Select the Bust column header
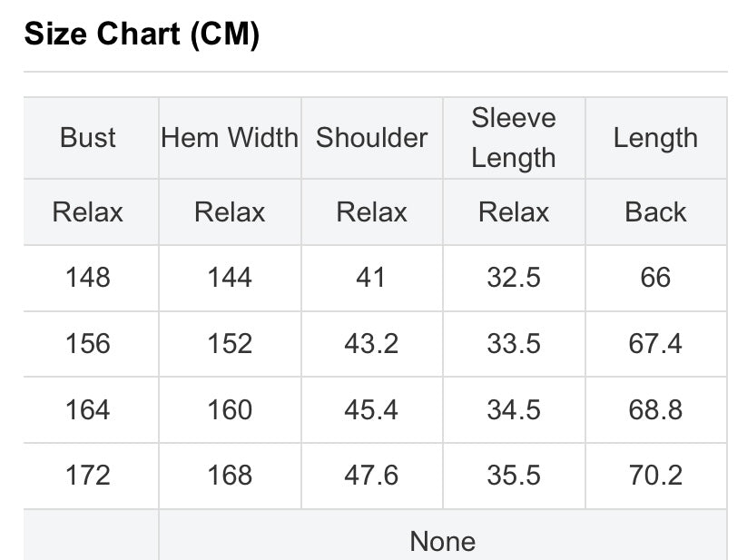This screenshot has width=747, height=560. click(x=88, y=138)
